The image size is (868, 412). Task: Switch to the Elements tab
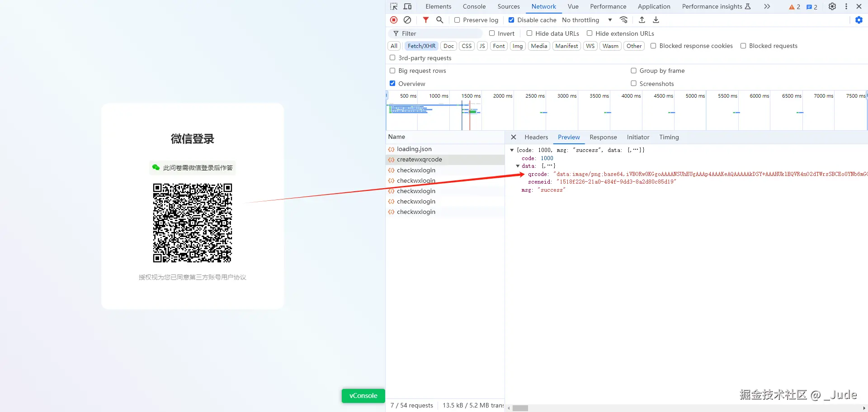tap(439, 6)
